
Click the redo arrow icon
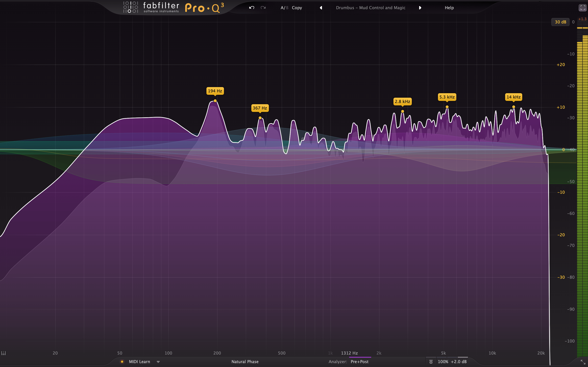[263, 8]
